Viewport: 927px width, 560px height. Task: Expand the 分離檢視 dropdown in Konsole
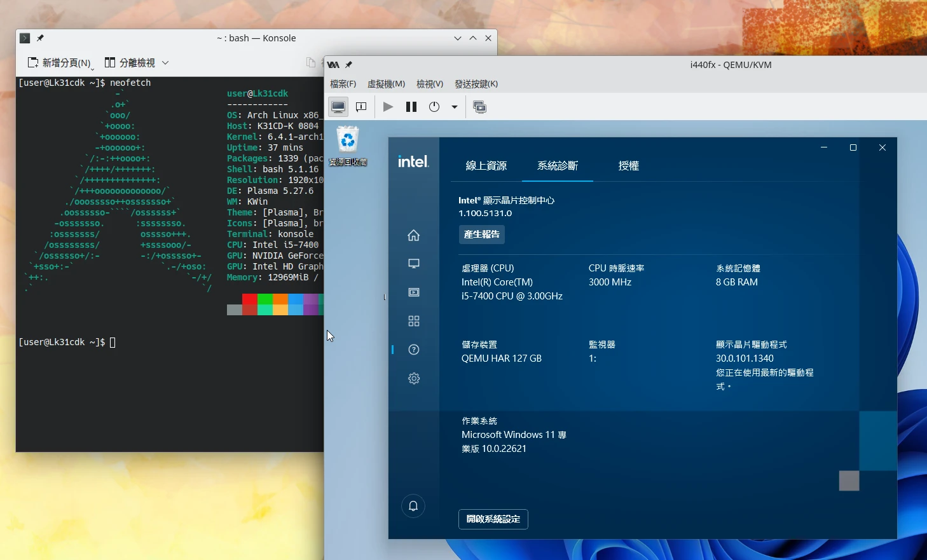[165, 63]
